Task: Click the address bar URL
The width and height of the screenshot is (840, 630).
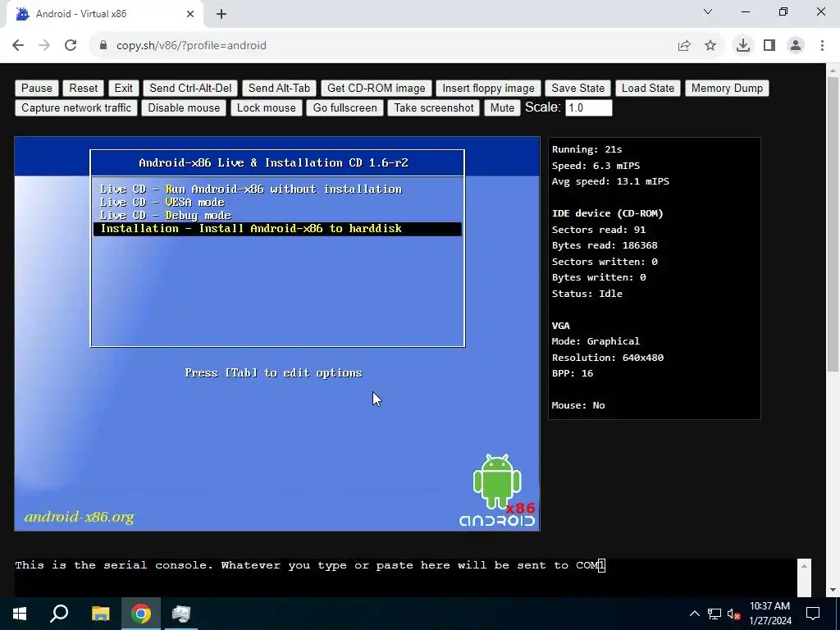Action: 191,46
